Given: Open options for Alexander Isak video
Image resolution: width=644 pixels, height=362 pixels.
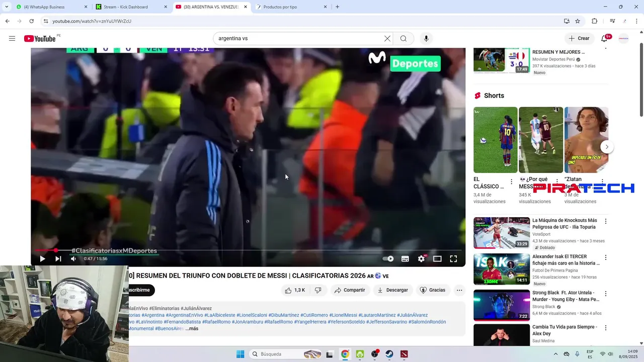Looking at the screenshot, I should pyautogui.click(x=606, y=257).
